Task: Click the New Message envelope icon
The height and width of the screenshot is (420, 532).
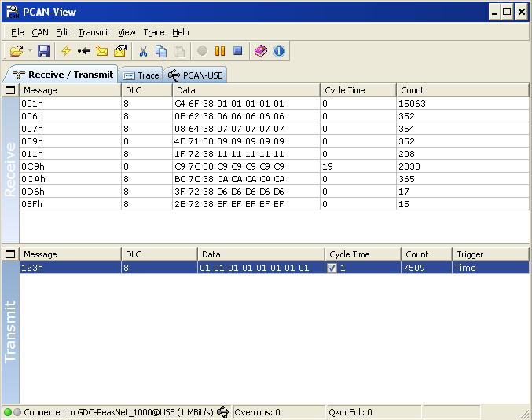Action: (101, 51)
